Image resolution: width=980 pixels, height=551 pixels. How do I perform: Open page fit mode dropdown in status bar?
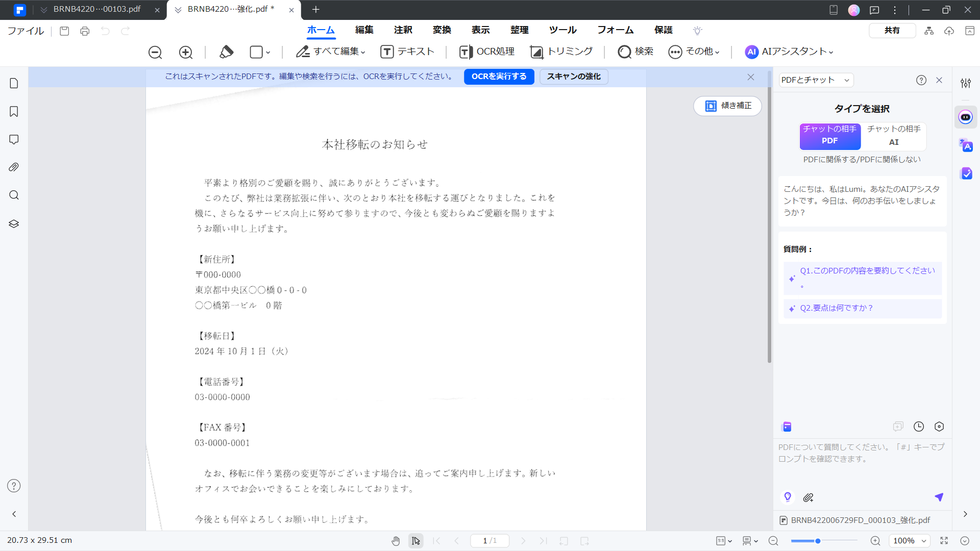tap(724, 541)
